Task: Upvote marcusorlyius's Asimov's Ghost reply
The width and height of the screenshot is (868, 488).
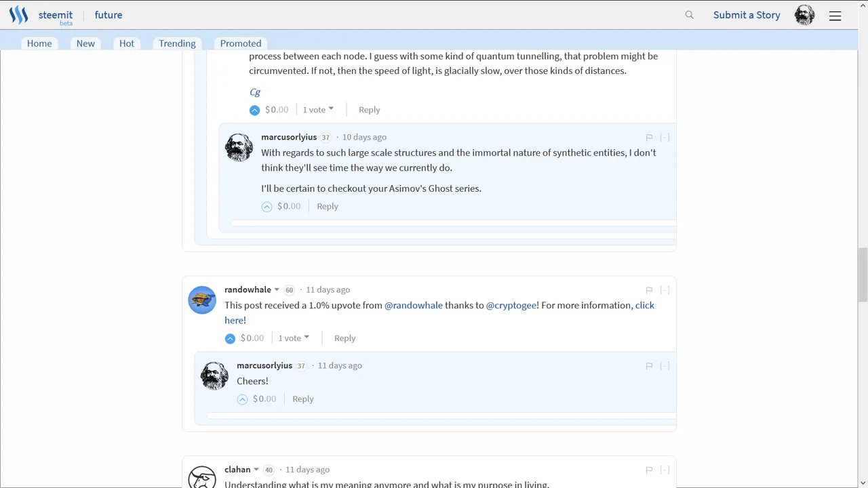Action: (267, 207)
